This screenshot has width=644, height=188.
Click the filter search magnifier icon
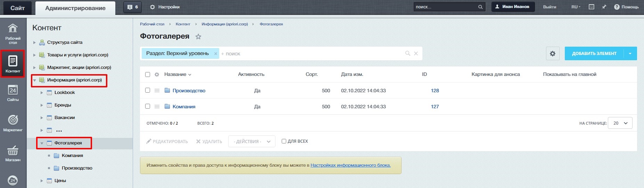[408, 54]
